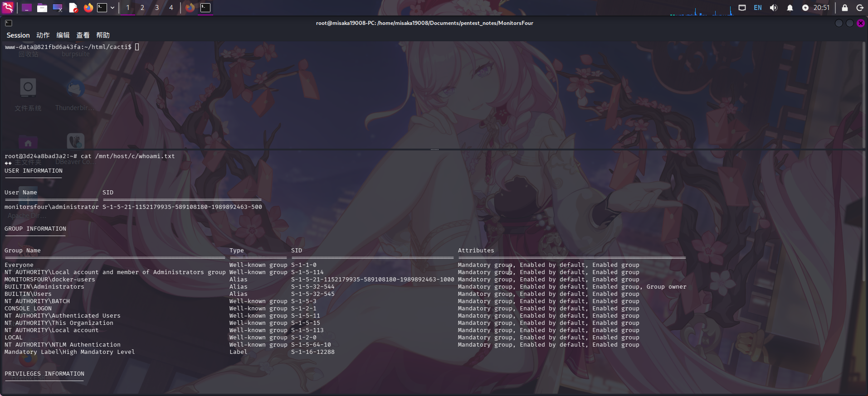Click the docker-users SID ending in -1000

(x=373, y=280)
